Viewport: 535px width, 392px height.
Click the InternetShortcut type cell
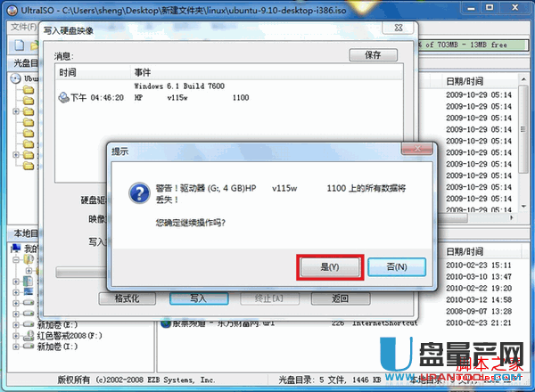(385, 323)
